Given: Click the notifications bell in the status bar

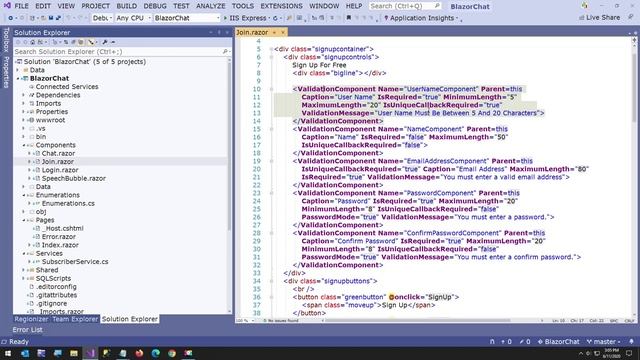Looking at the screenshot, I should [x=631, y=341].
